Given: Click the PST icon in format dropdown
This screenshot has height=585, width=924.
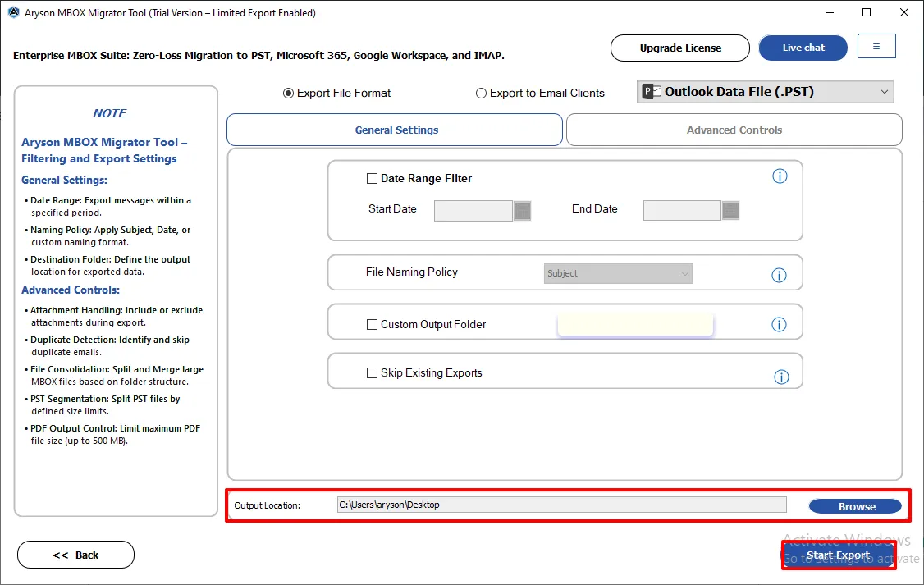Looking at the screenshot, I should [x=652, y=91].
